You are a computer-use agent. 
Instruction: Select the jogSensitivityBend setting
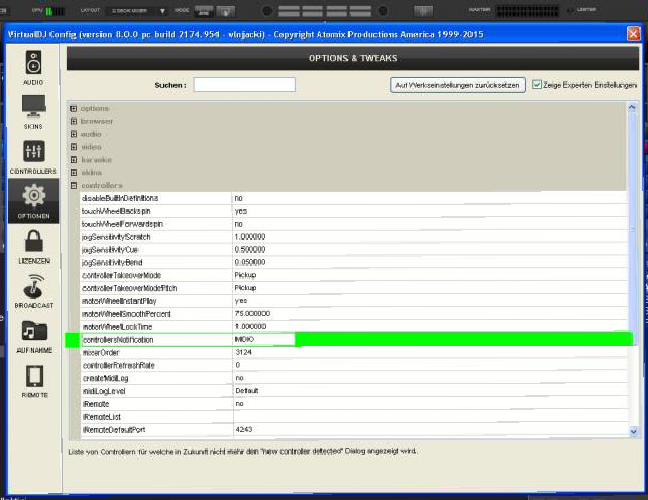click(x=354, y=262)
